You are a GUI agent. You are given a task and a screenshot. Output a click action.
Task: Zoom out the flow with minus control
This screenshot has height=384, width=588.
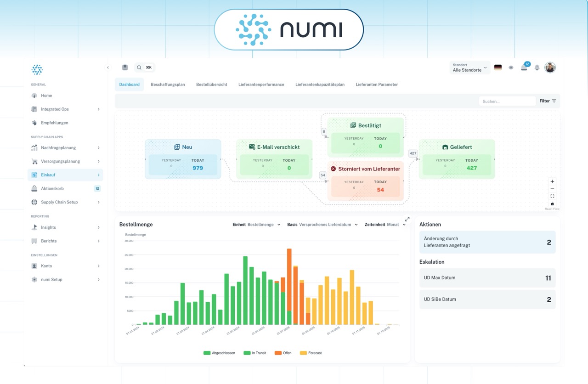pyautogui.click(x=552, y=189)
